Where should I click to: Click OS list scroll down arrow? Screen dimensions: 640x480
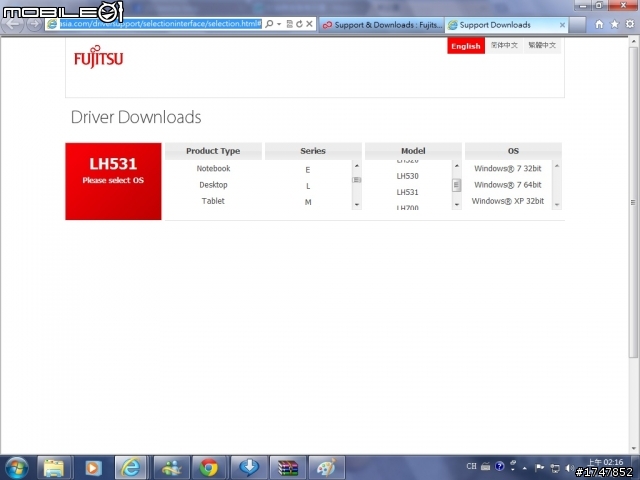(x=557, y=204)
